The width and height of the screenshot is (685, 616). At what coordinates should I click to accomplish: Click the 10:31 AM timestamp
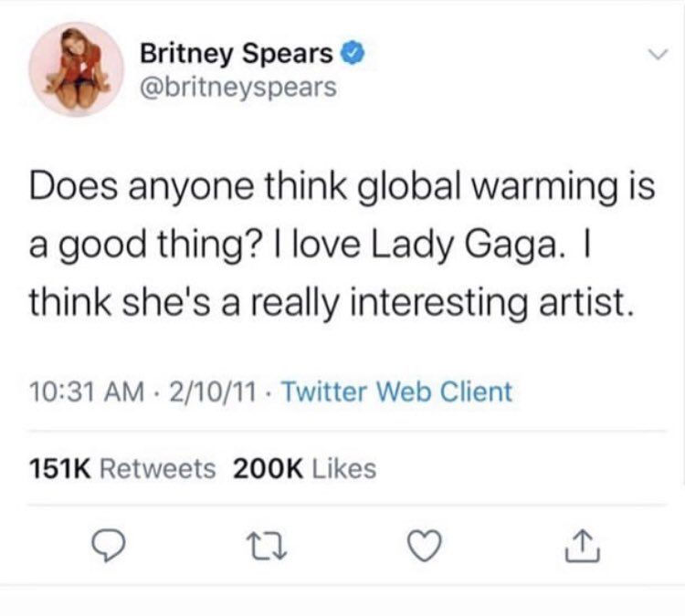tap(87, 392)
